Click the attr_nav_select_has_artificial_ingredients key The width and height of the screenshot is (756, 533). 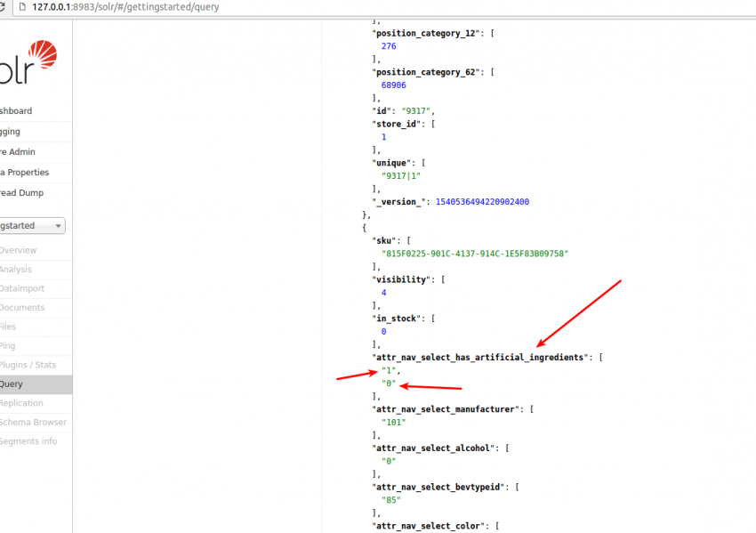click(x=480, y=358)
